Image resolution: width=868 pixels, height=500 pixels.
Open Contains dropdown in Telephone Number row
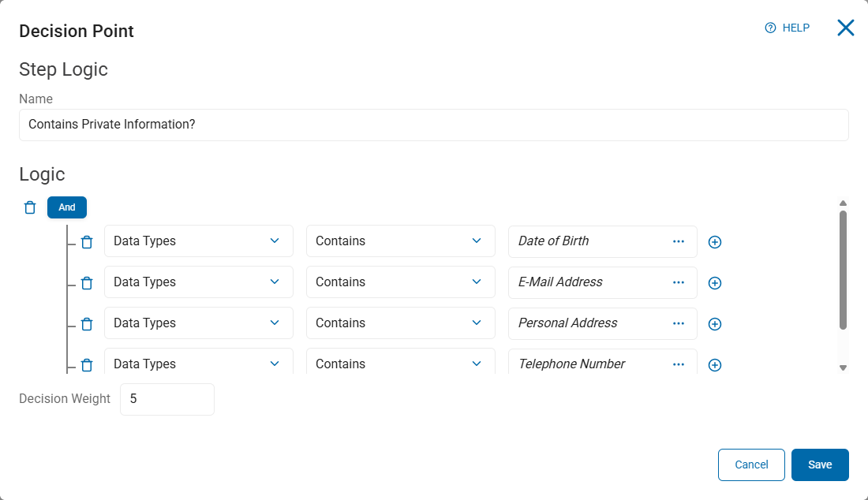pos(400,364)
